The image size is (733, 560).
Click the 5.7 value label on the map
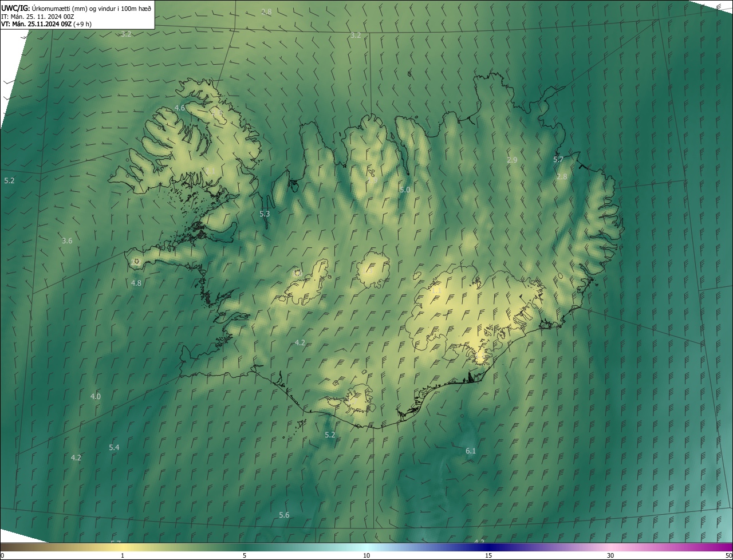coord(558,159)
